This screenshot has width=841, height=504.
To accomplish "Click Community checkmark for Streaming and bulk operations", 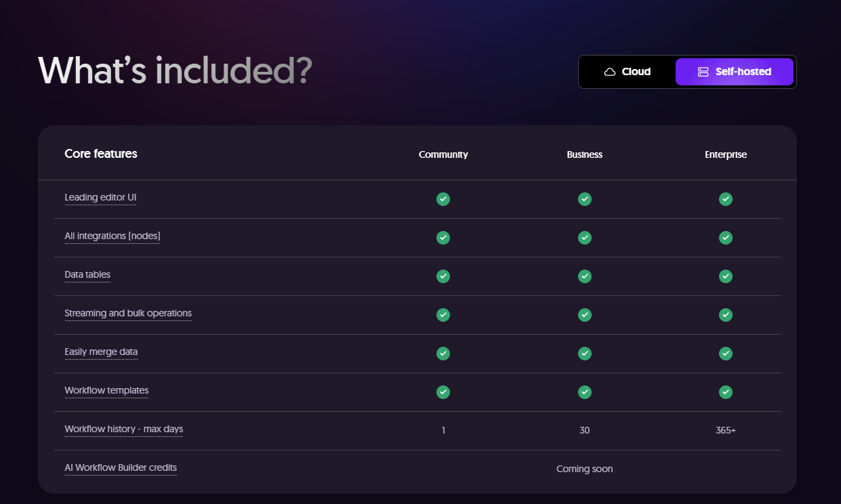I will [x=443, y=315].
